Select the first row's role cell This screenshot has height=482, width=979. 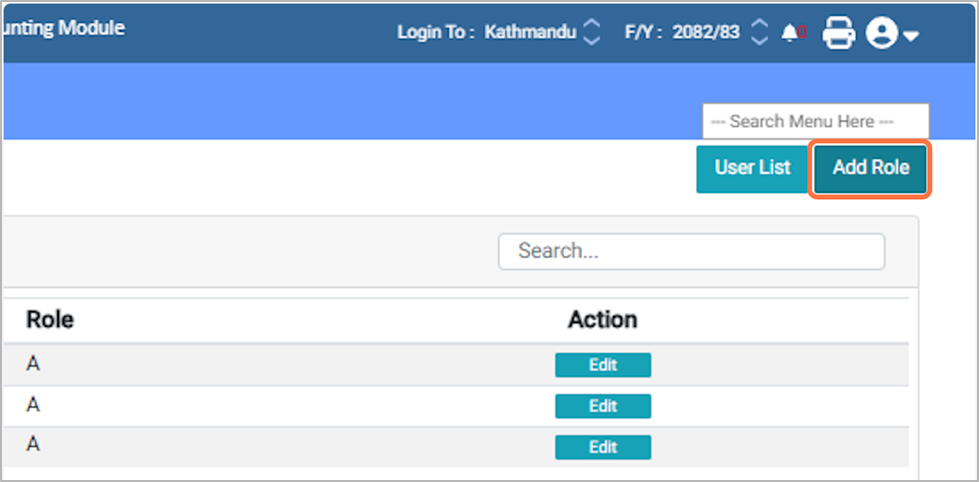(33, 365)
